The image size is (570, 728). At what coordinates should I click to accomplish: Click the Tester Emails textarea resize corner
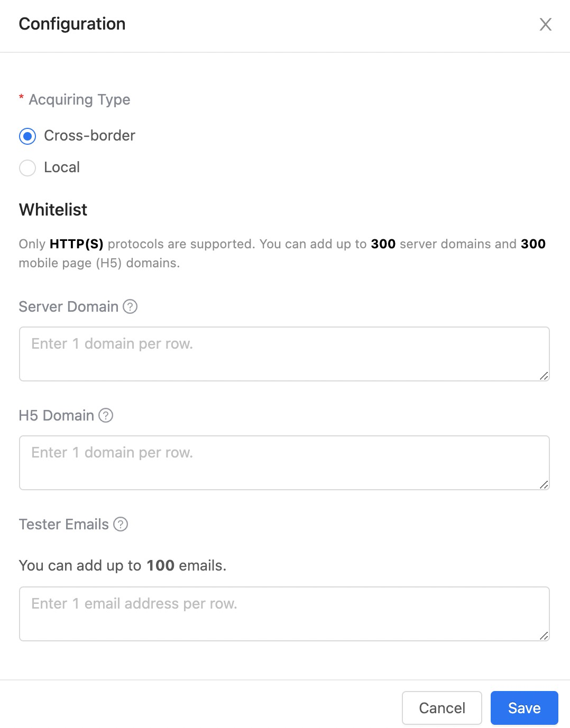pyautogui.click(x=544, y=636)
